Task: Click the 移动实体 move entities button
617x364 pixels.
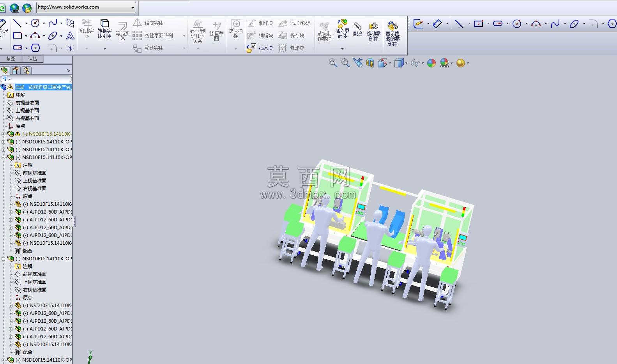Action: point(149,48)
